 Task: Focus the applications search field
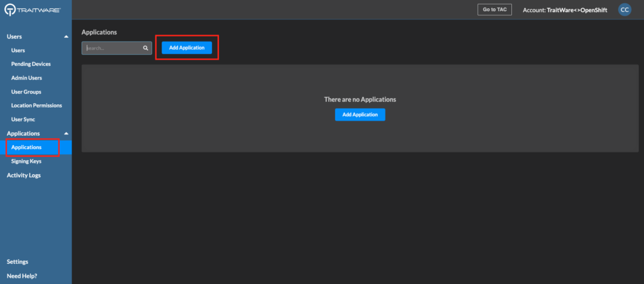tap(116, 48)
